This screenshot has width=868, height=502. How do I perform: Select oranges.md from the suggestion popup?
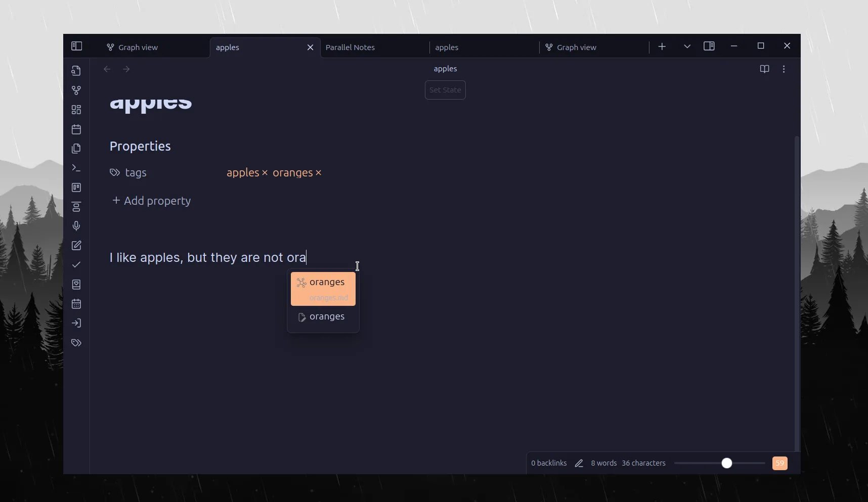click(x=323, y=290)
